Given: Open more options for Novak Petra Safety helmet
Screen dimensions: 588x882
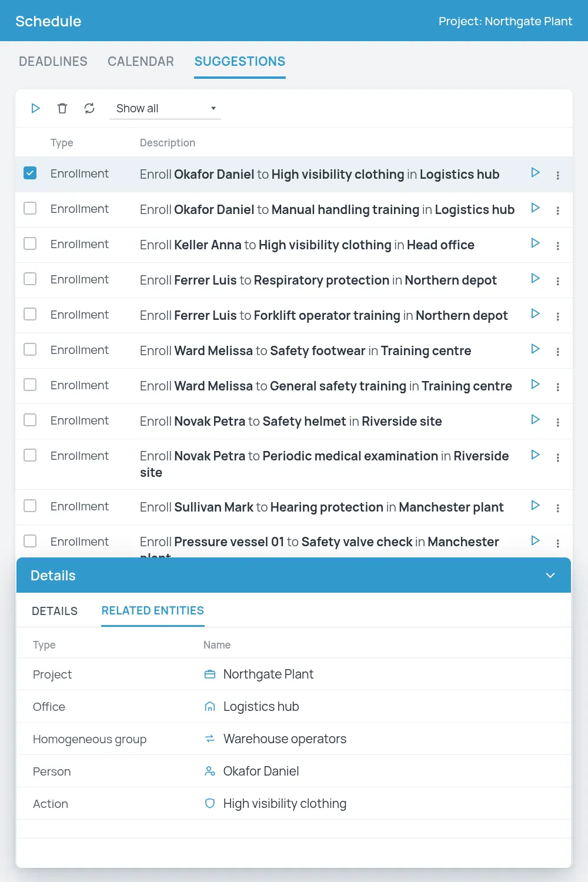Looking at the screenshot, I should [557, 422].
